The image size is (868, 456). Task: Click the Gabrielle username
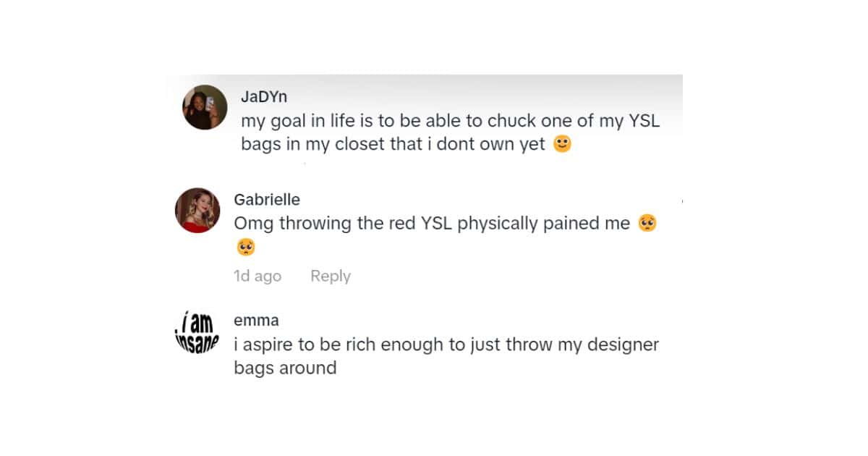click(x=267, y=200)
